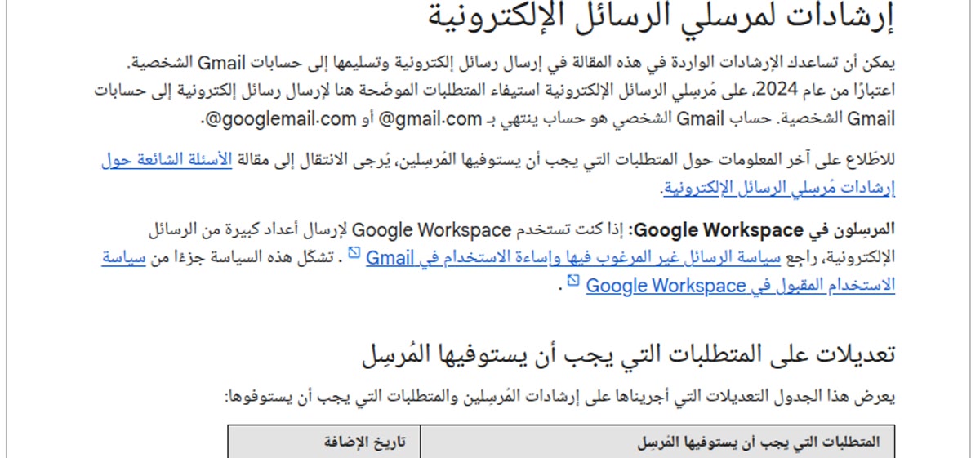Click external-link icon next to Google Workspace link
Screen dimensions: 980x458
click(x=574, y=282)
